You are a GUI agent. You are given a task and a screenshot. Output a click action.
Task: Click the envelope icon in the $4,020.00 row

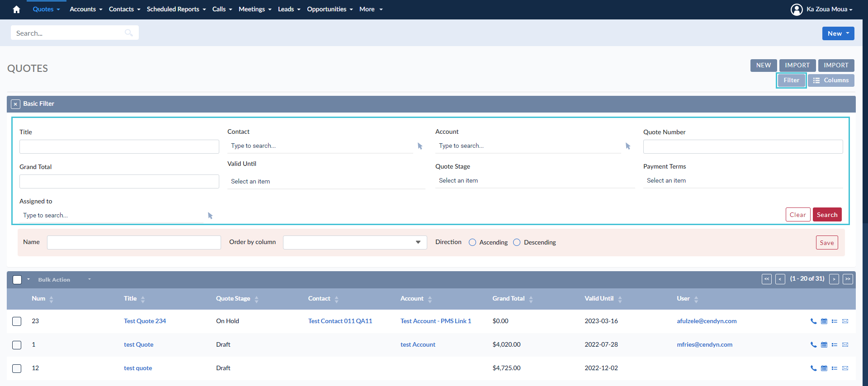pos(845,345)
